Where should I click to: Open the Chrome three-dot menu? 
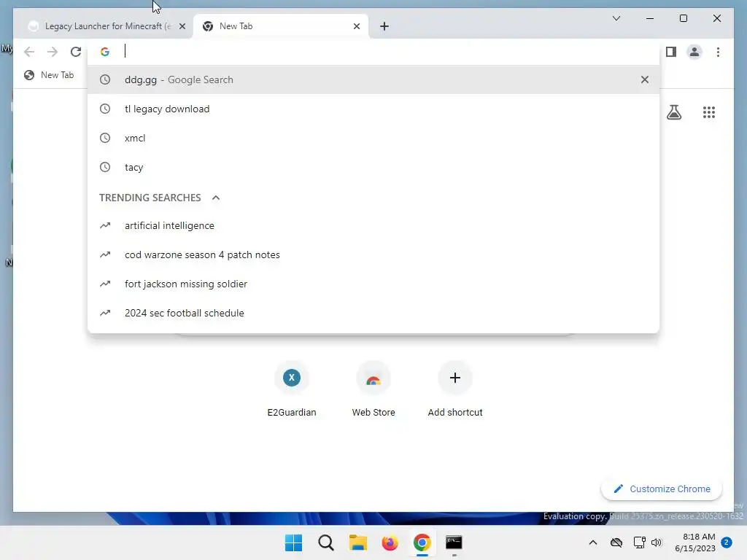(718, 52)
